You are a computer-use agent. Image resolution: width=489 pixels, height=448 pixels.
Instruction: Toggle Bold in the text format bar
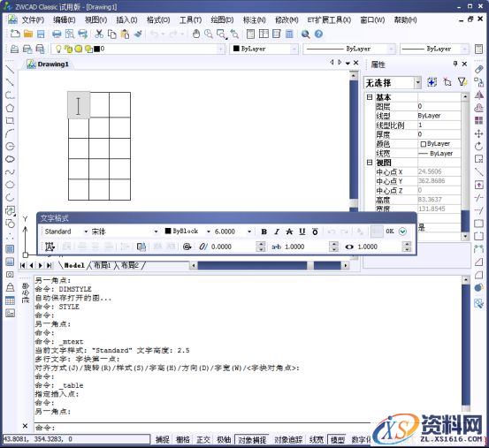pyautogui.click(x=264, y=232)
